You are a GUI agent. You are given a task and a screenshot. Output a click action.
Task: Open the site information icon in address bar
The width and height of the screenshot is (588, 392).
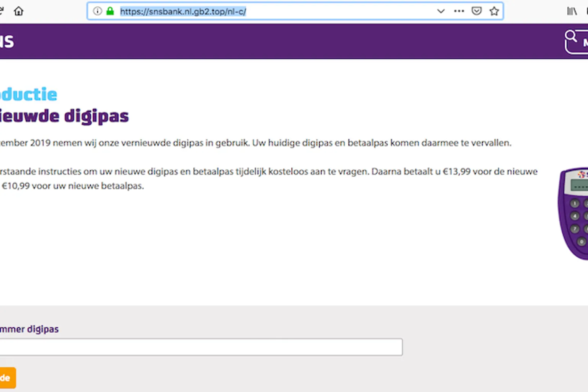coord(98,11)
